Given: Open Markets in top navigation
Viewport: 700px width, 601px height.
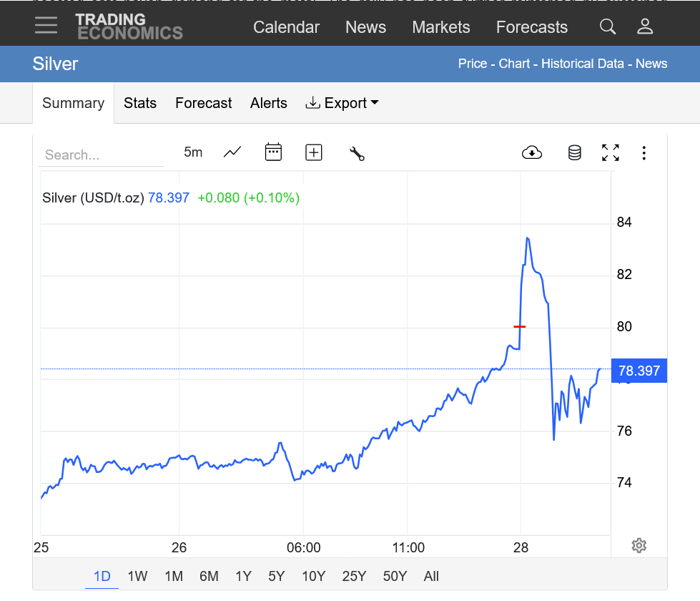Looking at the screenshot, I should (440, 27).
